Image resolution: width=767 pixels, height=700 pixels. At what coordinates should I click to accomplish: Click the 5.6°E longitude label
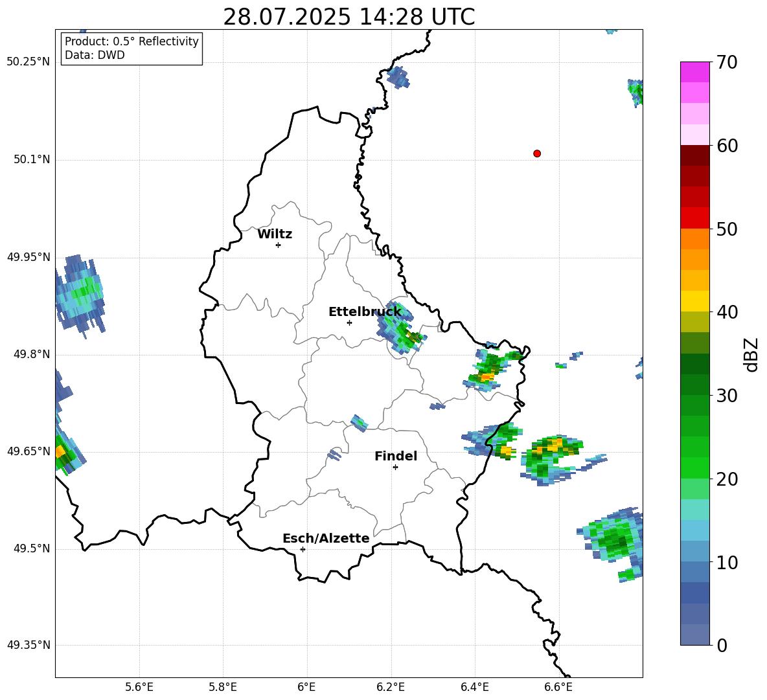pos(139,687)
